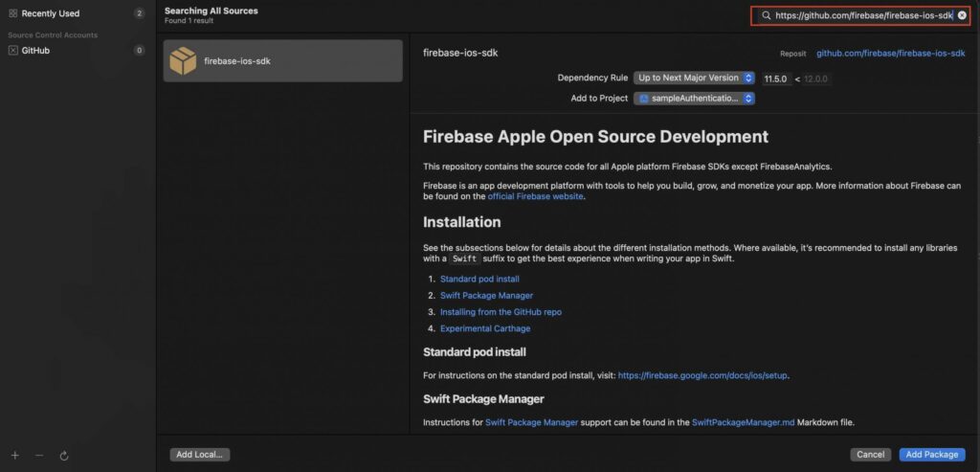The width and height of the screenshot is (980, 472).
Task: Open the firebase.google.com/docs/ios/setup link
Action: [x=703, y=375]
